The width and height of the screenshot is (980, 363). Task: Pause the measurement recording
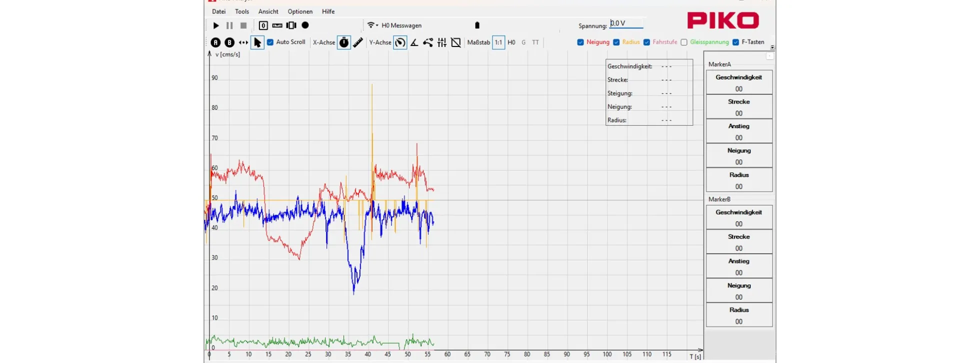[229, 25]
